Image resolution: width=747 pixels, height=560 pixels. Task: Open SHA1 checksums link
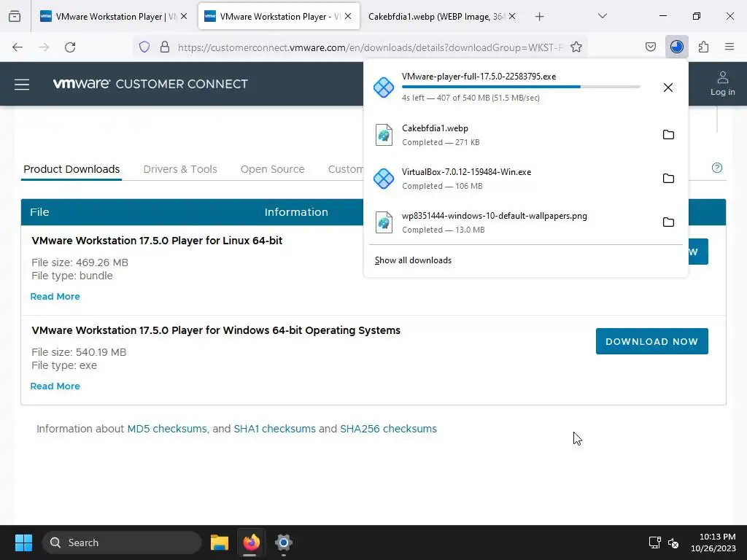point(274,429)
